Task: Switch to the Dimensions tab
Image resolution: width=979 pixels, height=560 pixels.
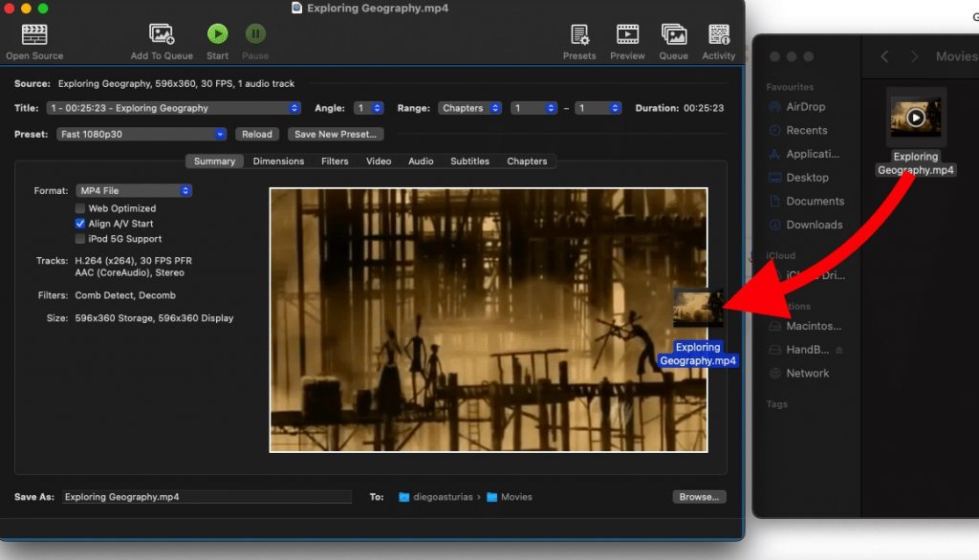Action: pos(278,162)
